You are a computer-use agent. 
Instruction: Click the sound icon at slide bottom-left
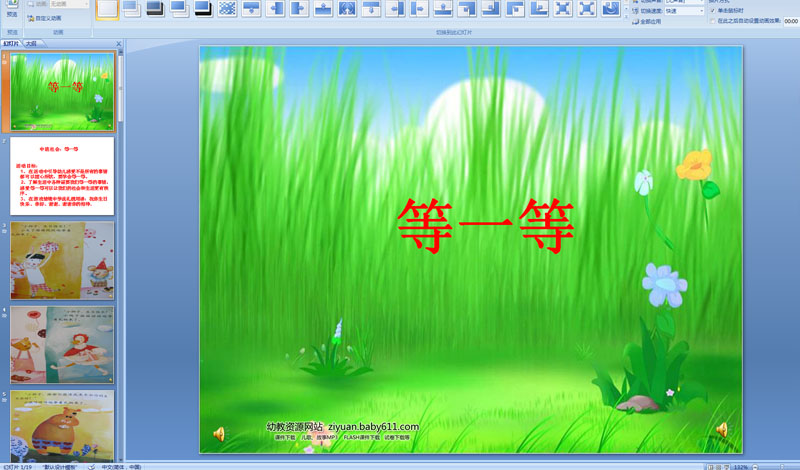219,434
